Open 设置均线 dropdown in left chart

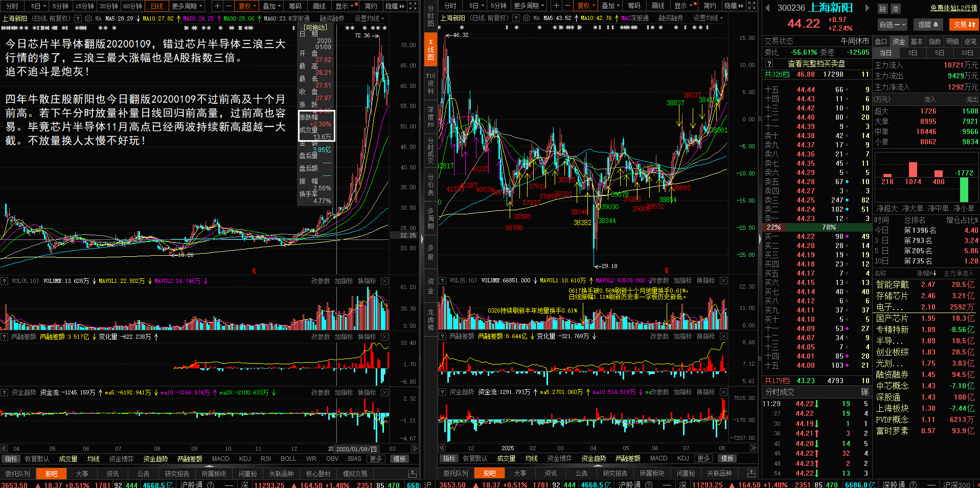pyautogui.click(x=369, y=18)
